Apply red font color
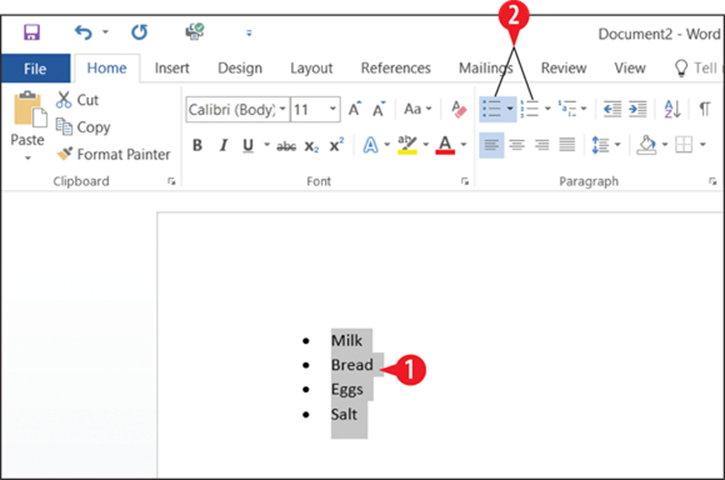This screenshot has width=725, height=480. coord(445,145)
